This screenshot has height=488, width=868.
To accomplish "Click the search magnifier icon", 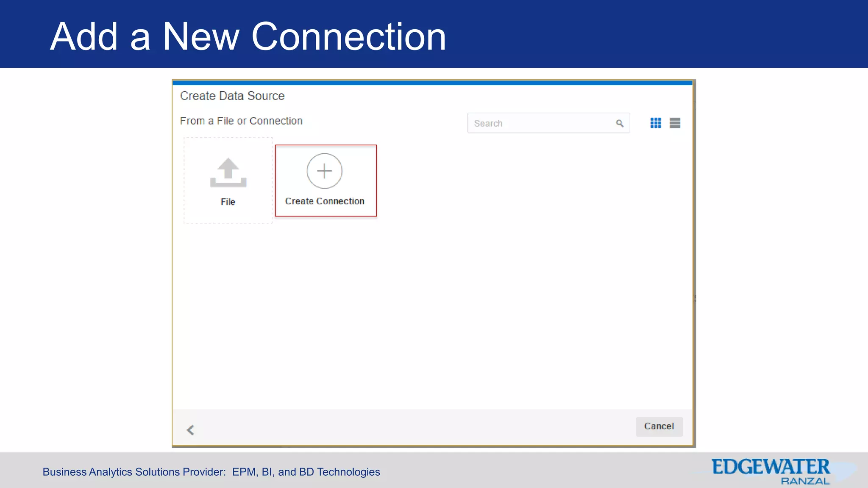I will pos(620,123).
